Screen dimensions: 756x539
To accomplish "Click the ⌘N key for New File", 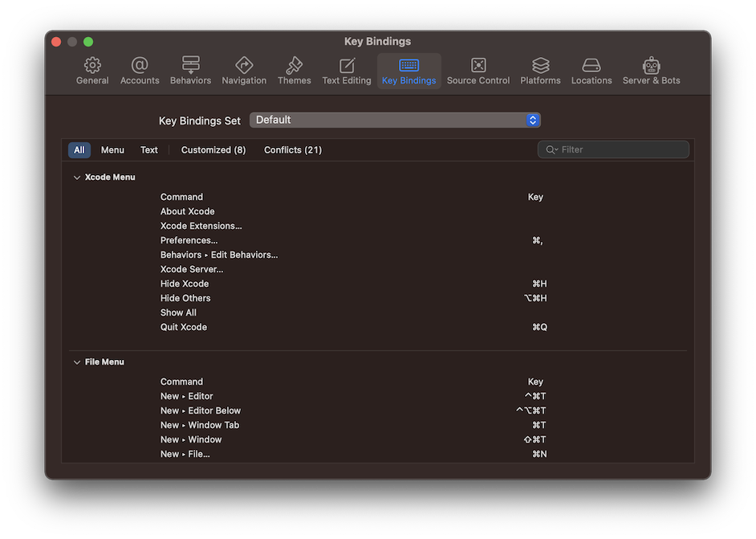I will 539,454.
